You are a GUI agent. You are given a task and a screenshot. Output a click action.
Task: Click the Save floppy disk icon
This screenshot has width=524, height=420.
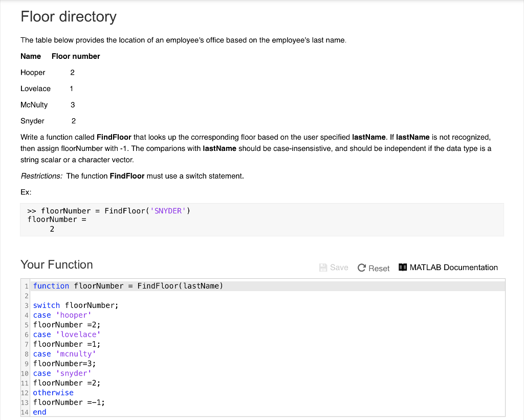(323, 268)
